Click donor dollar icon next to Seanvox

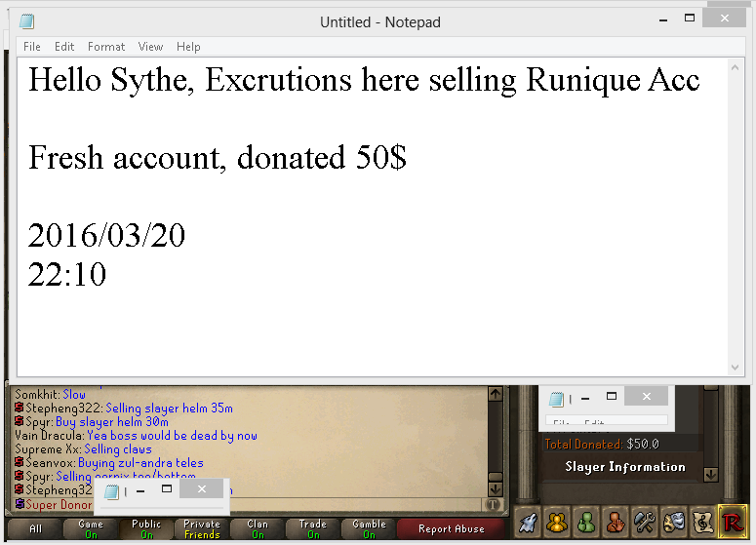(x=20, y=462)
